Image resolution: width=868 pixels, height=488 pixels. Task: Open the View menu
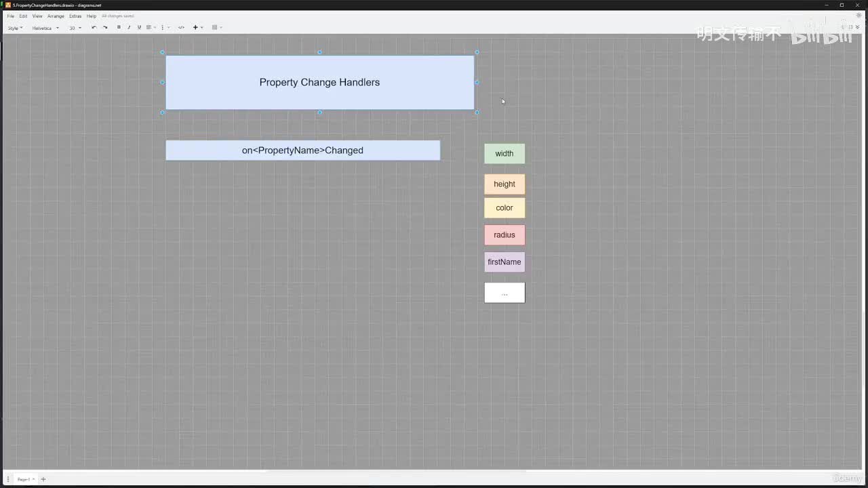pyautogui.click(x=37, y=16)
